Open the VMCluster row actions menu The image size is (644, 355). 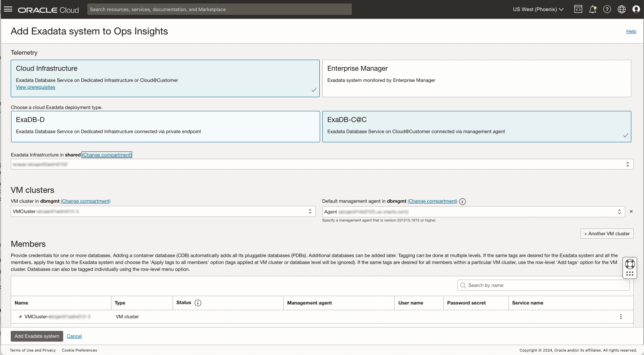click(x=621, y=317)
